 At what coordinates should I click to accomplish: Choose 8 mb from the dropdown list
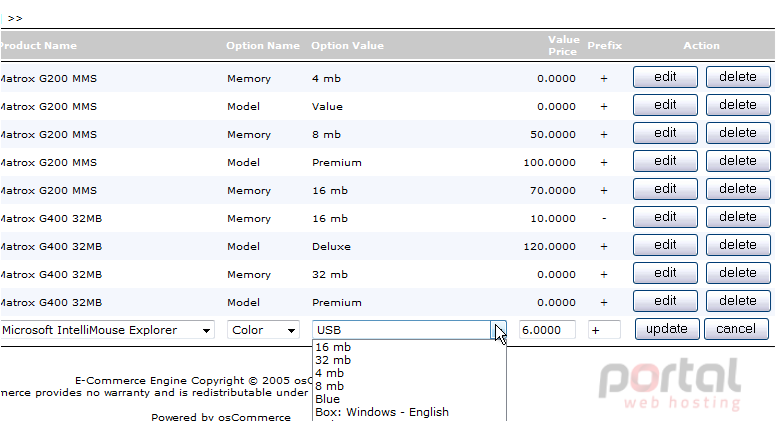pos(409,386)
